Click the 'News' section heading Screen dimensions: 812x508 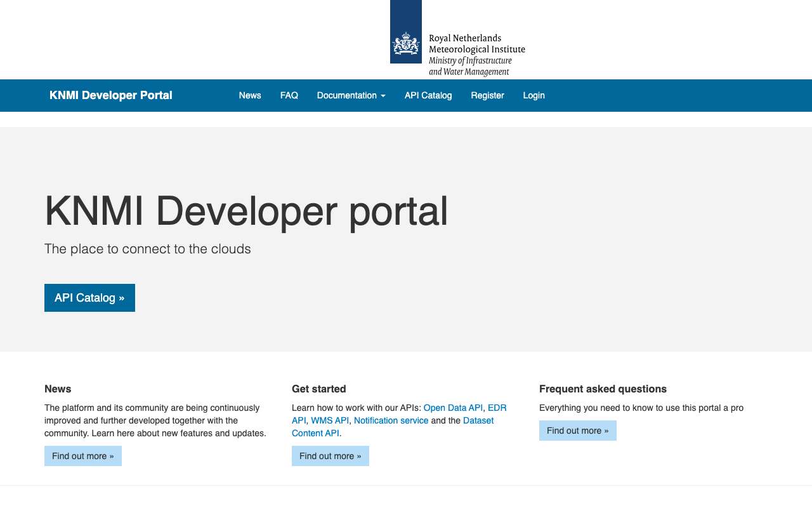tap(58, 389)
